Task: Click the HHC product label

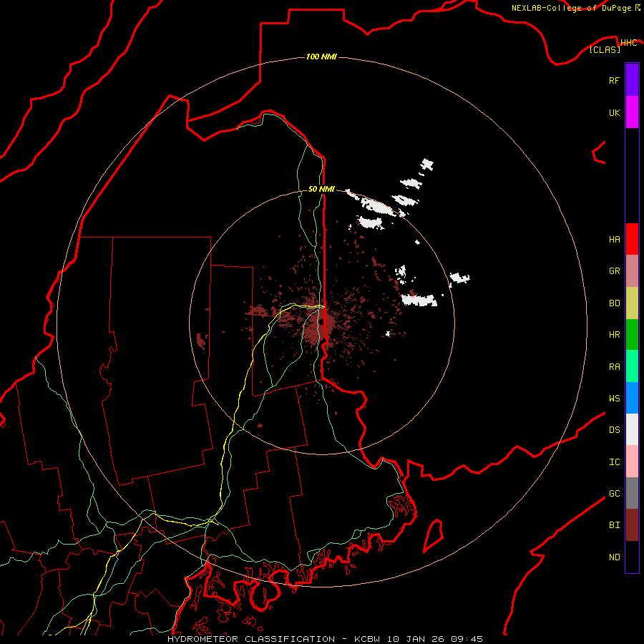Action: coord(628,42)
